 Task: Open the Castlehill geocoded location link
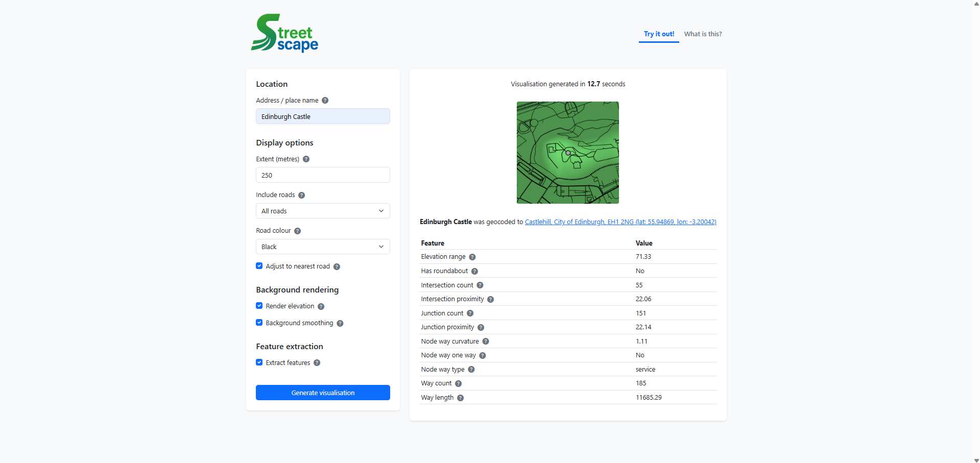click(620, 222)
